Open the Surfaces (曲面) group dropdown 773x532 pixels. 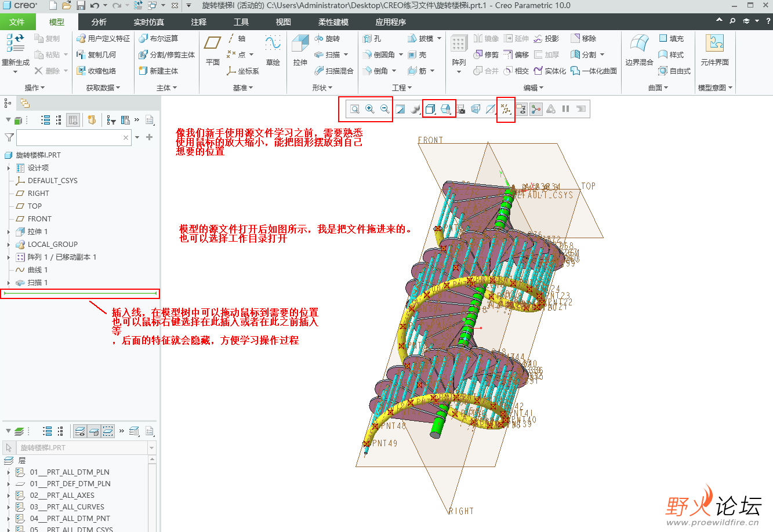coord(658,88)
